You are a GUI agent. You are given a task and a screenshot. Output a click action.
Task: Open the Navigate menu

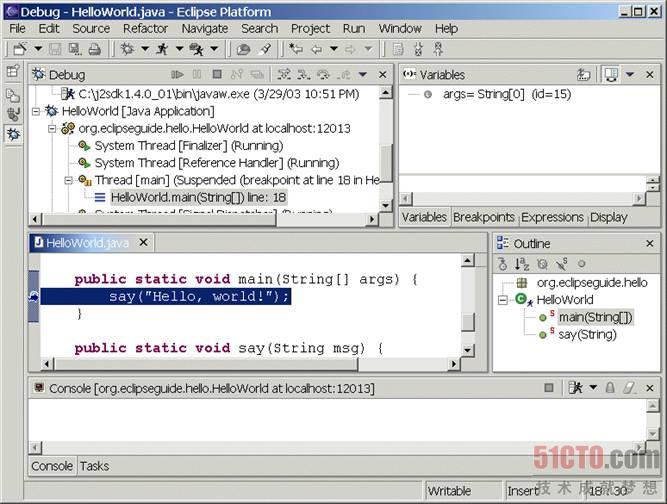point(205,28)
